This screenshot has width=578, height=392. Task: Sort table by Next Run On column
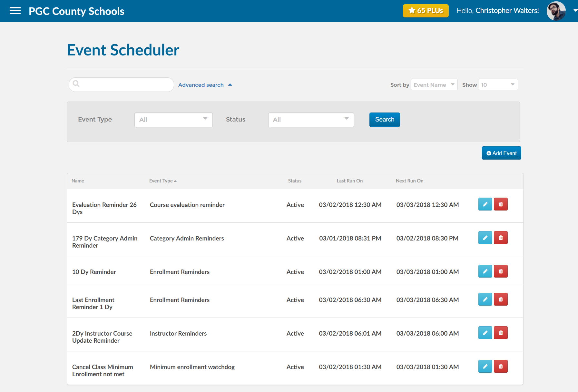click(409, 181)
